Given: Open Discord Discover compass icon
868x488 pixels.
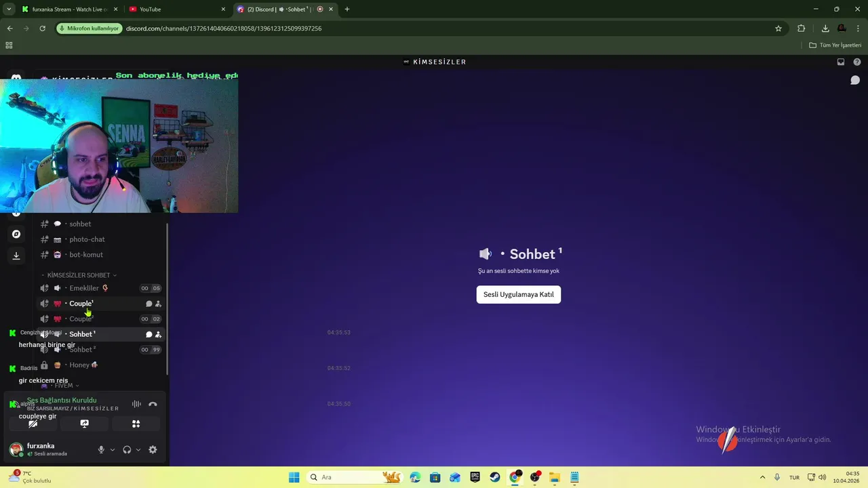Looking at the screenshot, I should pyautogui.click(x=16, y=234).
